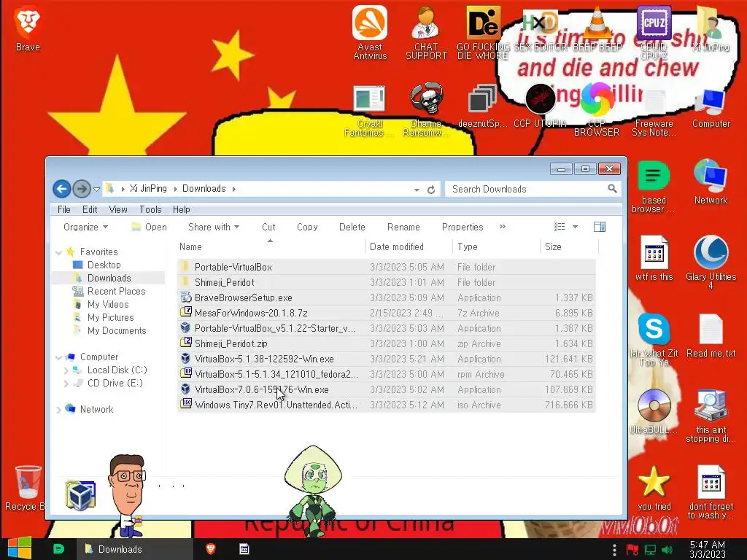The width and height of the screenshot is (747, 560).
Task: Open the deeznutSp desktop icon
Action: 482,106
